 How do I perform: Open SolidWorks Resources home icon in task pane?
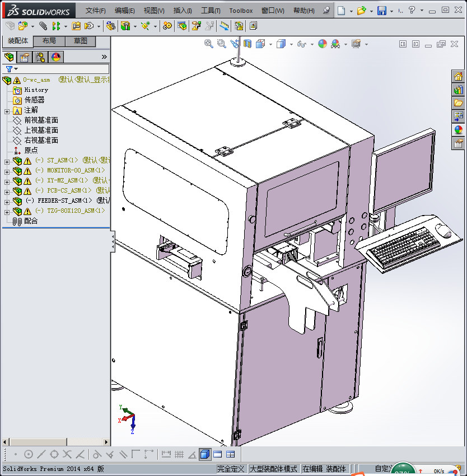click(x=458, y=76)
